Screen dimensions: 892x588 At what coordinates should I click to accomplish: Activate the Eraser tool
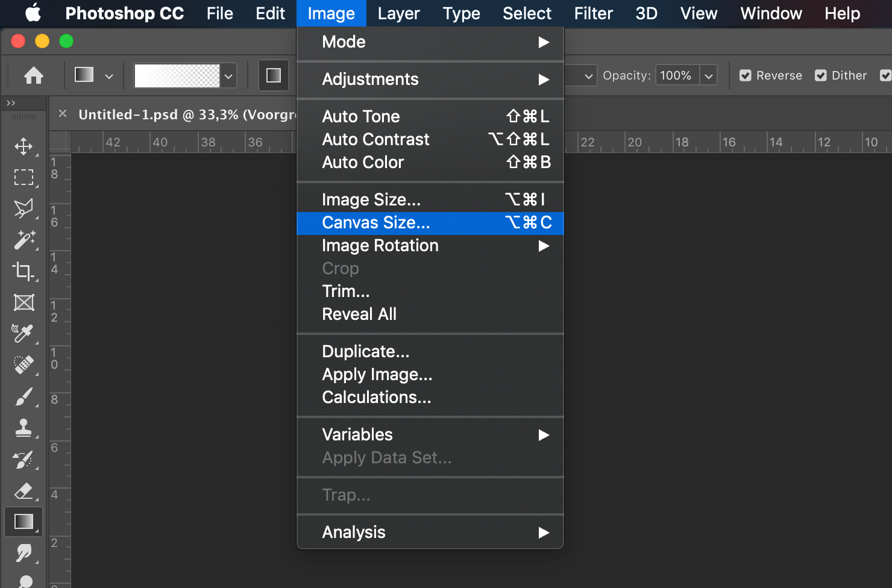click(24, 490)
